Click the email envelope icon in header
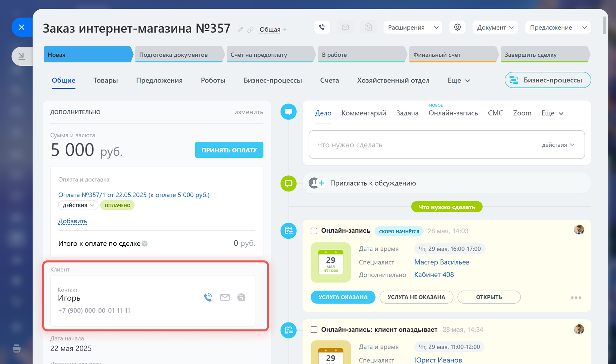The height and width of the screenshot is (364, 616). pos(345,27)
